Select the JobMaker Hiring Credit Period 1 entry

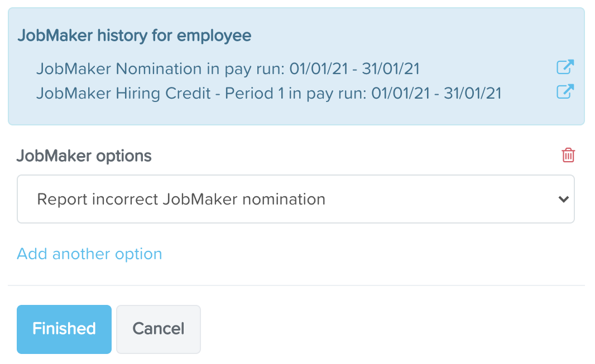269,93
